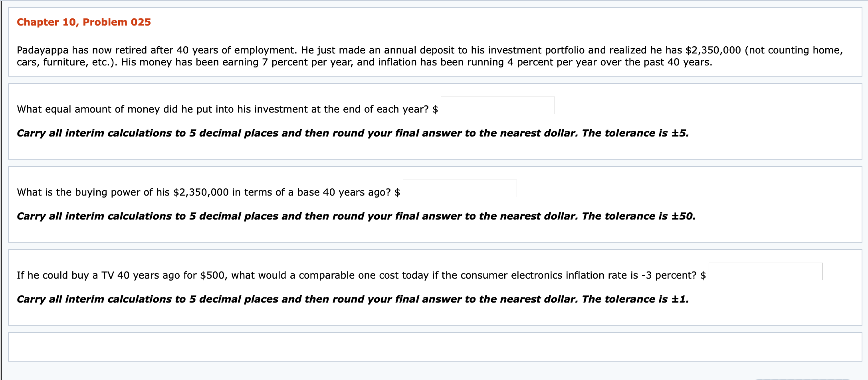
Task: Click the tolerance ±50 instruction text
Action: [357, 216]
